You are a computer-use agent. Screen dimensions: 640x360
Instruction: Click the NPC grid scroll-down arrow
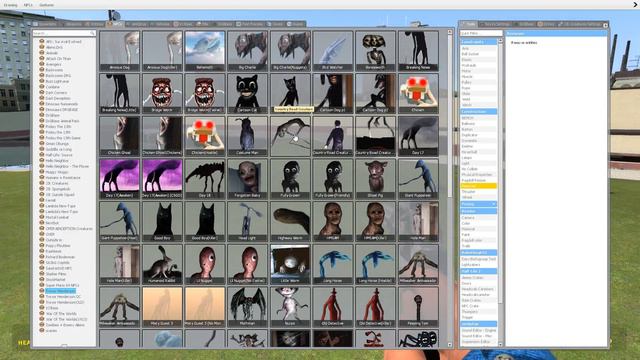[x=450, y=345]
